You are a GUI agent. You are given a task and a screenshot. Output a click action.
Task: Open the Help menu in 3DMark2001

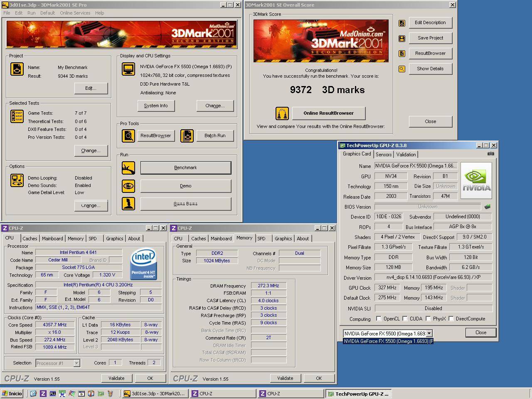(100, 13)
